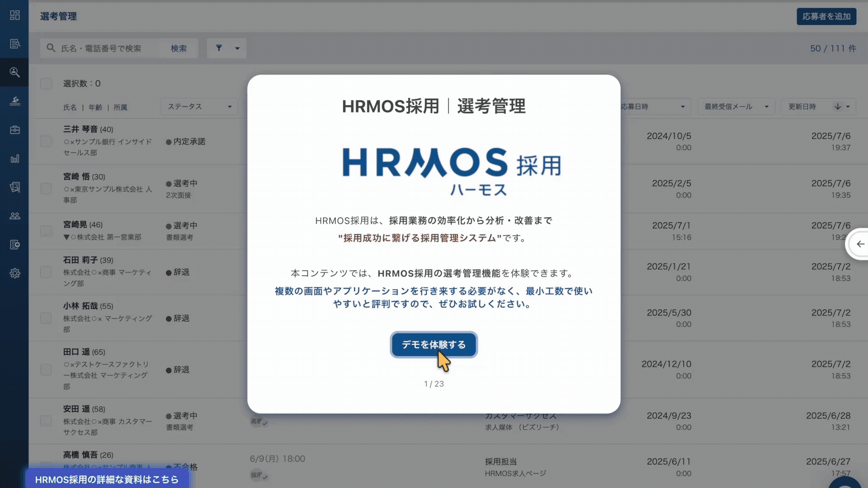The width and height of the screenshot is (868, 488).
Task: Open the 更新日時 sort dropdown arrow
Action: click(848, 107)
